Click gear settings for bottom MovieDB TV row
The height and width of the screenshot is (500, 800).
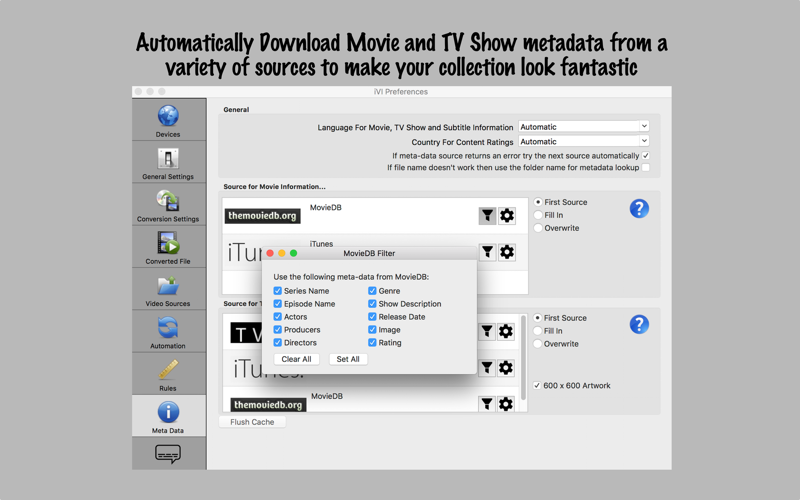click(506, 404)
